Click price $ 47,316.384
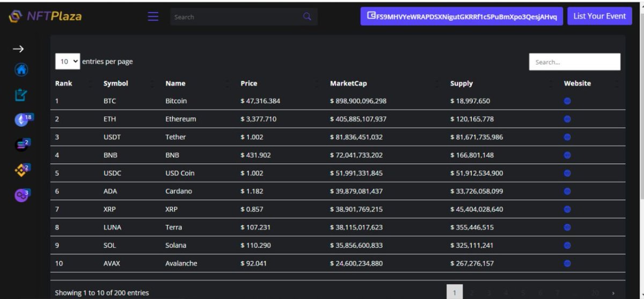 pyautogui.click(x=260, y=101)
